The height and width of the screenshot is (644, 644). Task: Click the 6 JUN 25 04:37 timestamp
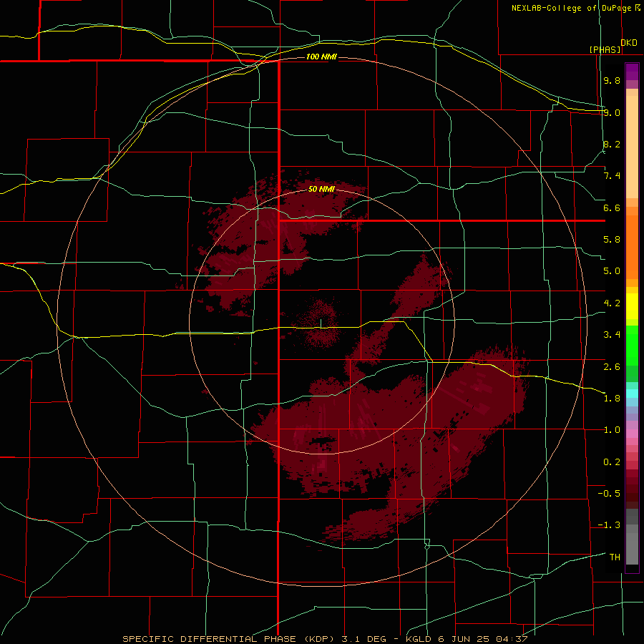(482, 639)
